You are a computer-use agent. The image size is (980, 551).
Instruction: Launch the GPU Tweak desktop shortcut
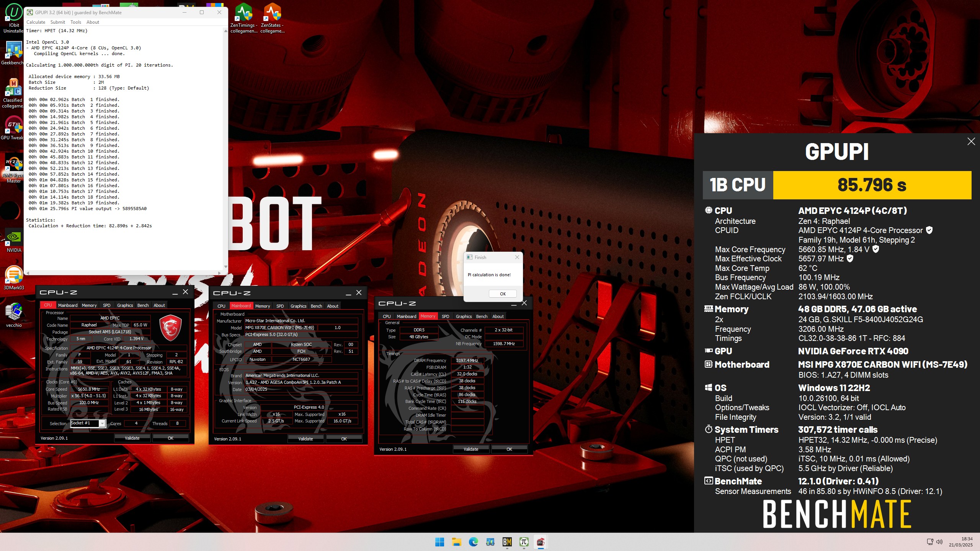tap(13, 128)
